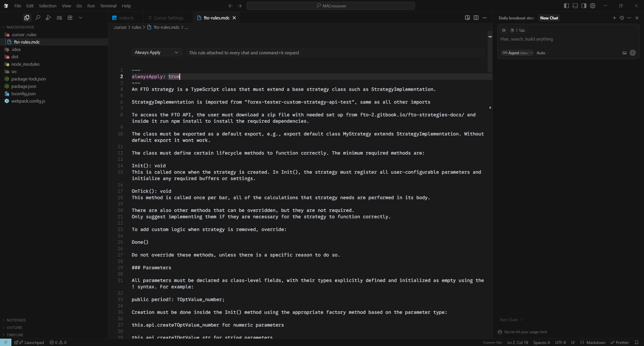Viewport: 644px width, 346px height.
Task: Toggle the primary sidebar visibility
Action: tap(567, 6)
